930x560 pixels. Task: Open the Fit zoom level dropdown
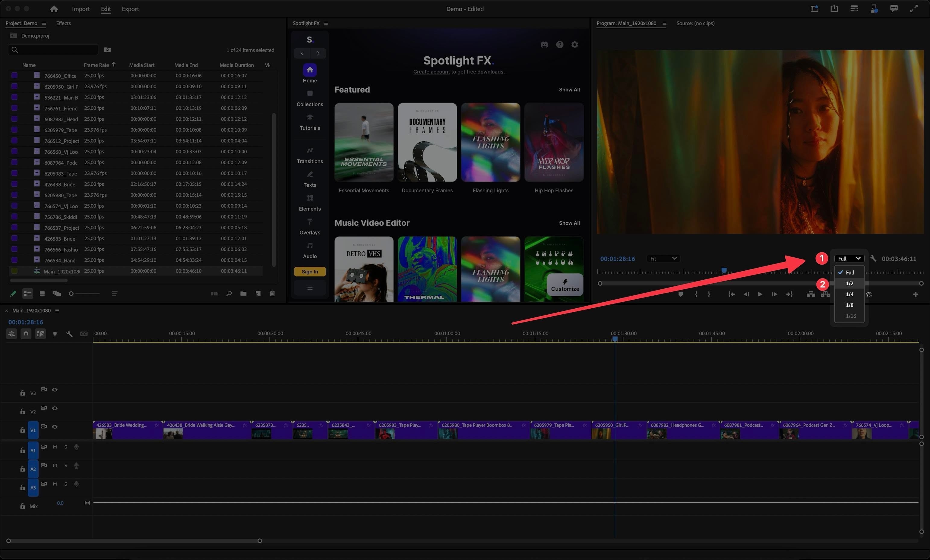pos(663,259)
